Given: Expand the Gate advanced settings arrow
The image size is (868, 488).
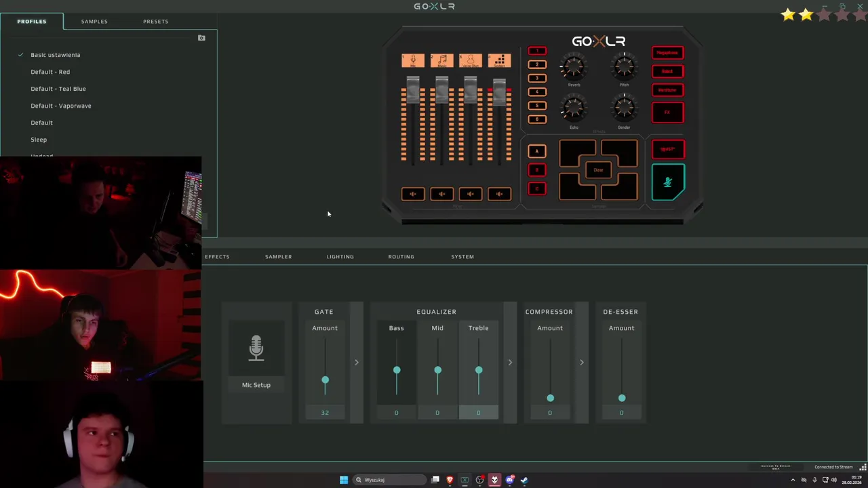Looking at the screenshot, I should [356, 363].
